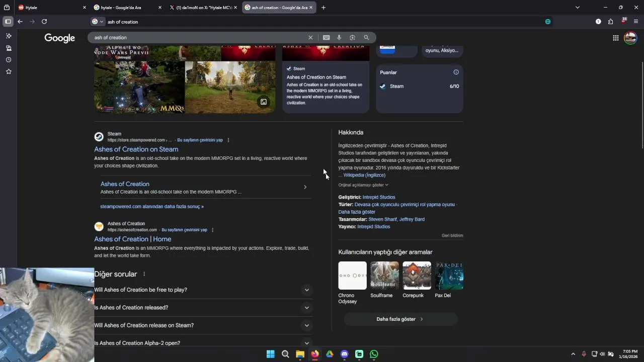
Task: Start voice search with microphone icon
Action: tap(339, 38)
